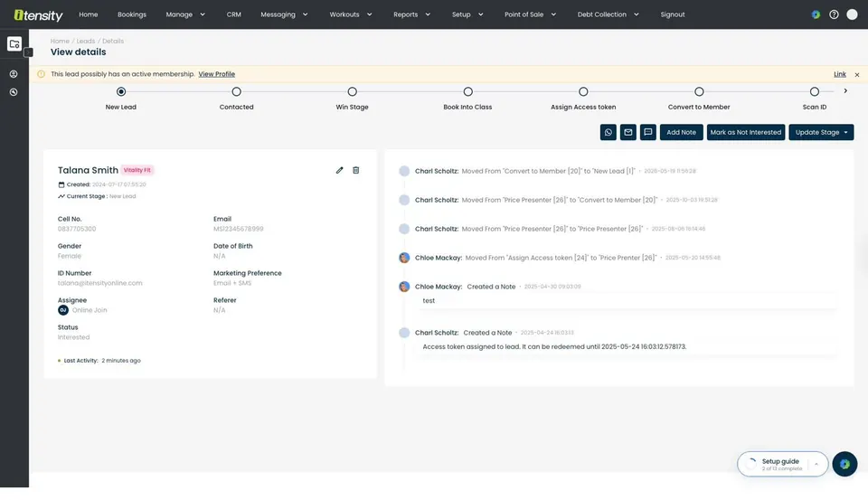Click 'Moved From Convert to Member' log entry

click(x=548, y=171)
